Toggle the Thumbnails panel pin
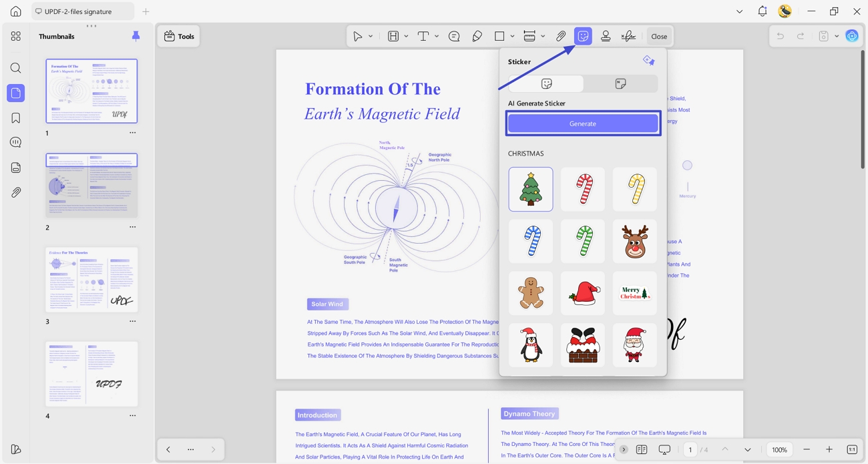The image size is (868, 464). pos(136,36)
